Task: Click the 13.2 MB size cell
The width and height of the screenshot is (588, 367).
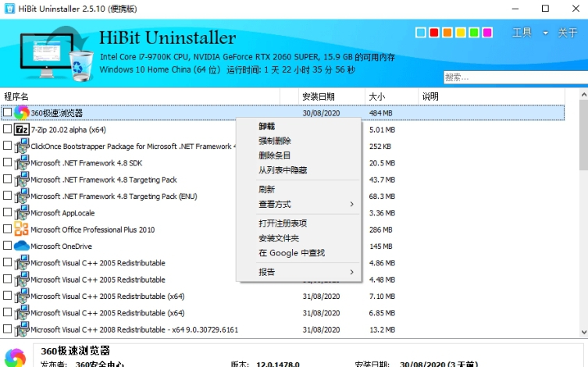Action: [382, 330]
